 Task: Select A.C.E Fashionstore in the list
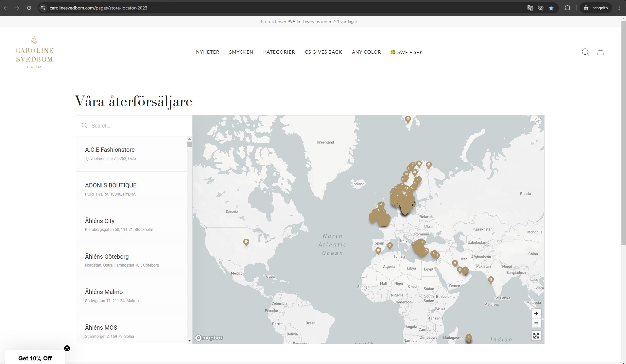click(131, 154)
